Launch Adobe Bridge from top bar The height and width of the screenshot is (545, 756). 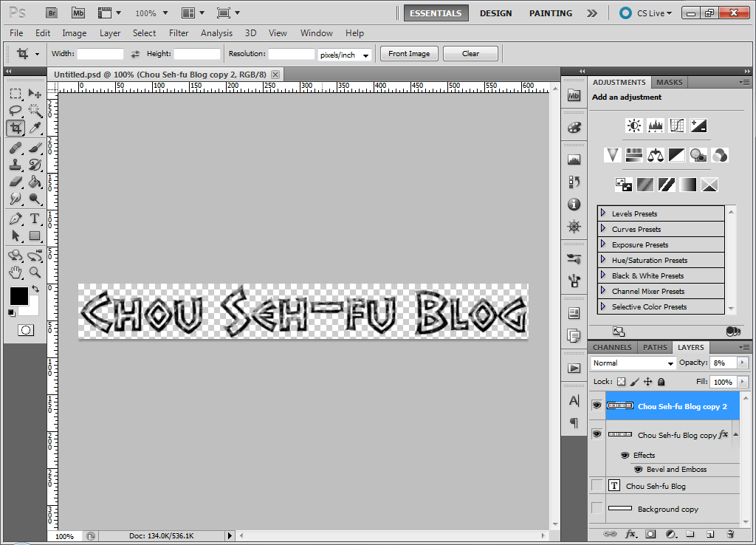[52, 13]
